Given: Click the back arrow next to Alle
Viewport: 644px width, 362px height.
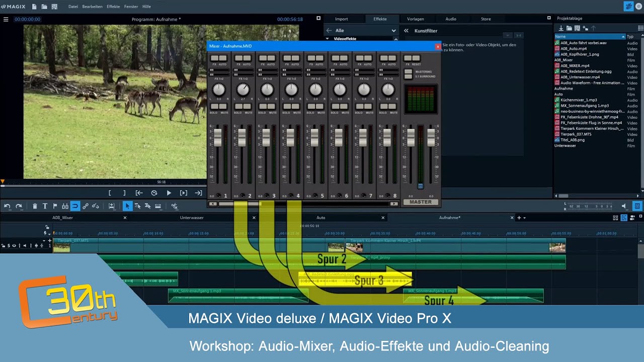Looking at the screenshot, I should pyautogui.click(x=329, y=31).
